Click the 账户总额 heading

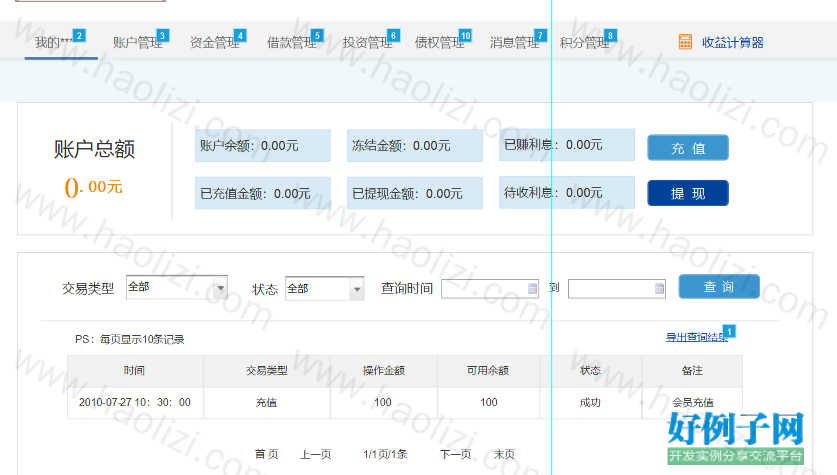tap(94, 149)
